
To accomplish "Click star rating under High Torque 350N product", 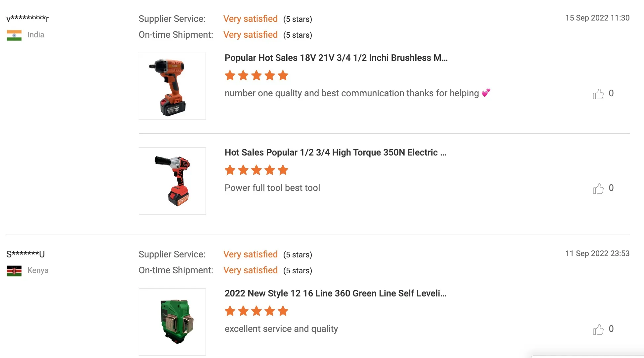I will (x=256, y=170).
